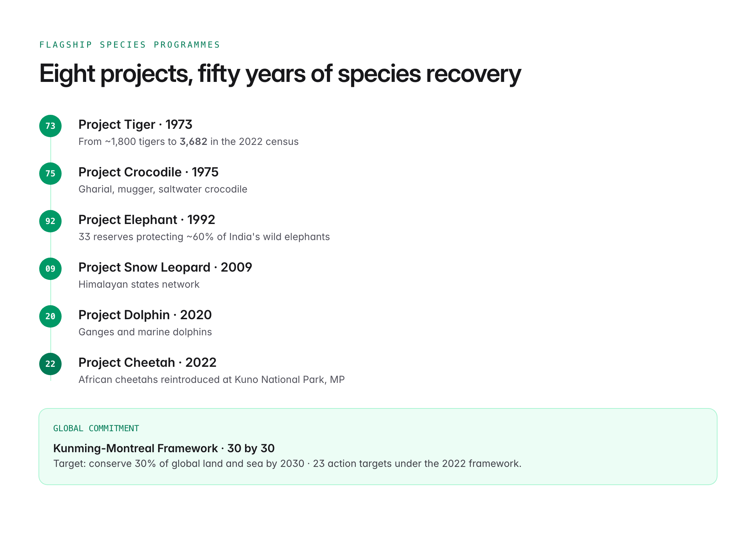Select the 92 timeline badge
The height and width of the screenshot is (560, 756).
[x=50, y=221]
